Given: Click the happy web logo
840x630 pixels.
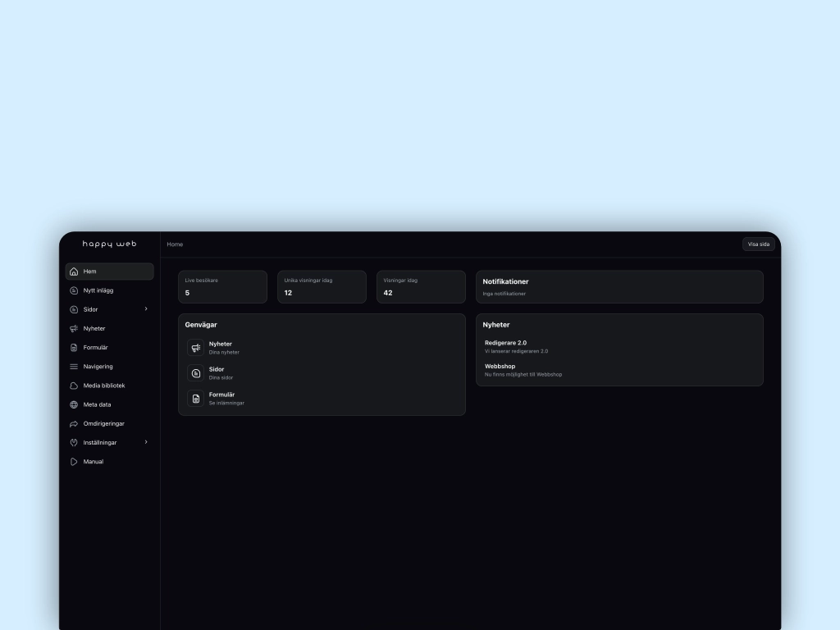Looking at the screenshot, I should tap(109, 244).
